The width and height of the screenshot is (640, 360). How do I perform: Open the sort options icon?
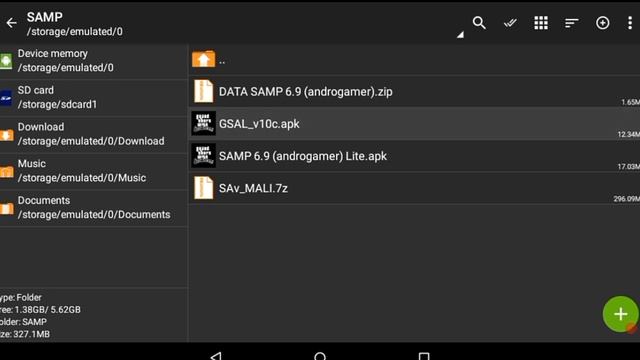coord(571,23)
